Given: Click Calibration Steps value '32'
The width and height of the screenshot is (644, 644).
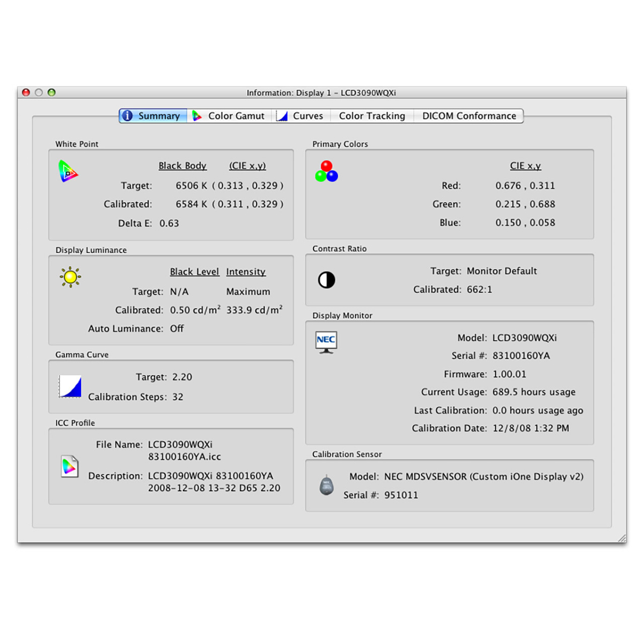Looking at the screenshot, I should click(x=178, y=397).
